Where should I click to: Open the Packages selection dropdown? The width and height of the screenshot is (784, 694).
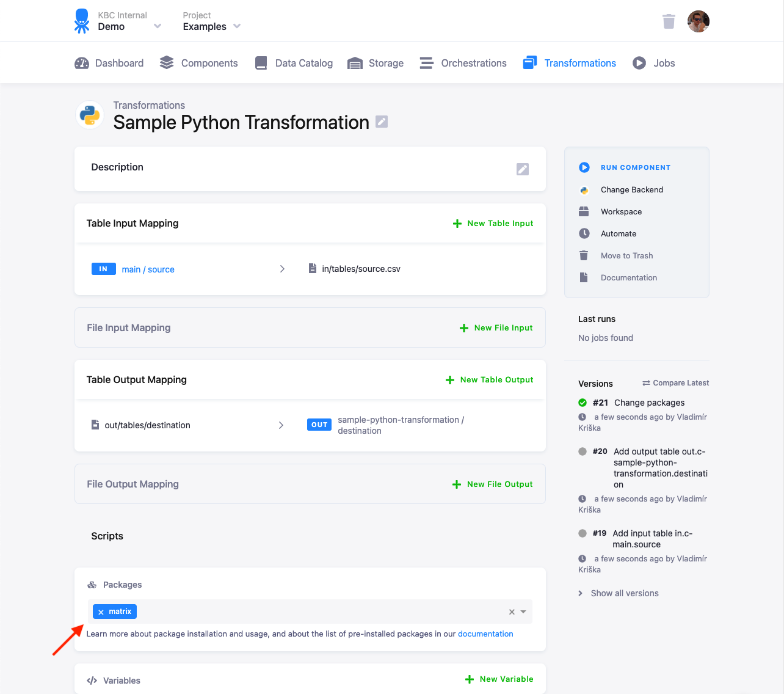pos(523,611)
